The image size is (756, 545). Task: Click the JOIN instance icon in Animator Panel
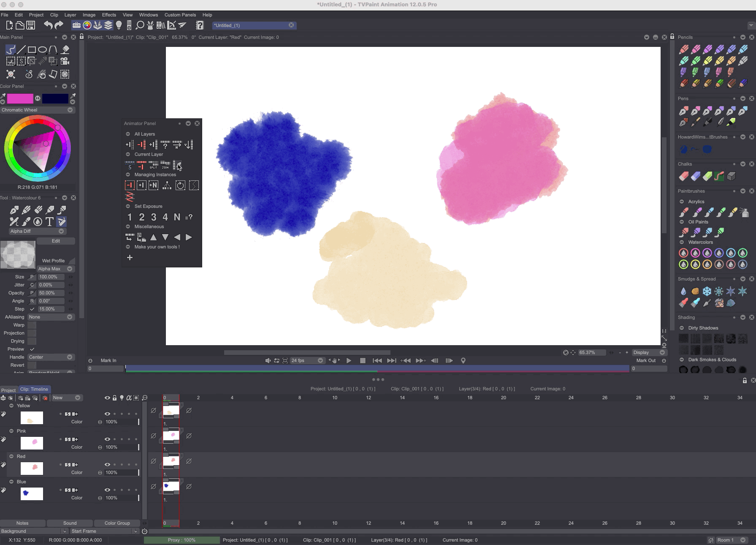coord(165,165)
